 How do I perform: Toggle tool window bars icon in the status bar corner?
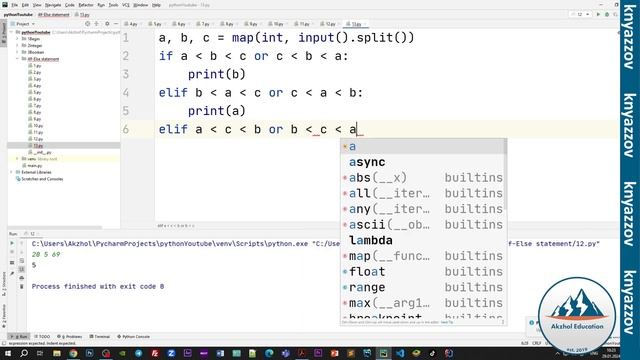pyautogui.click(x=4, y=343)
